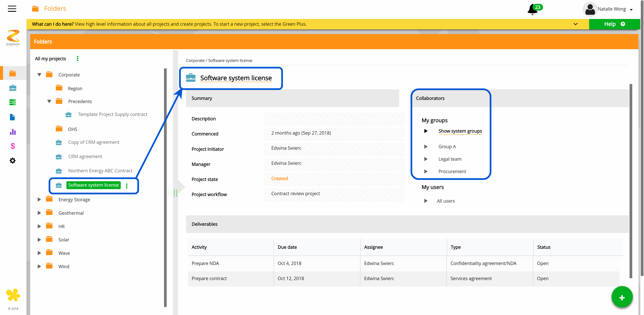Collapse the Precedents folder
Screen dimensions: 644x315
(49, 101)
